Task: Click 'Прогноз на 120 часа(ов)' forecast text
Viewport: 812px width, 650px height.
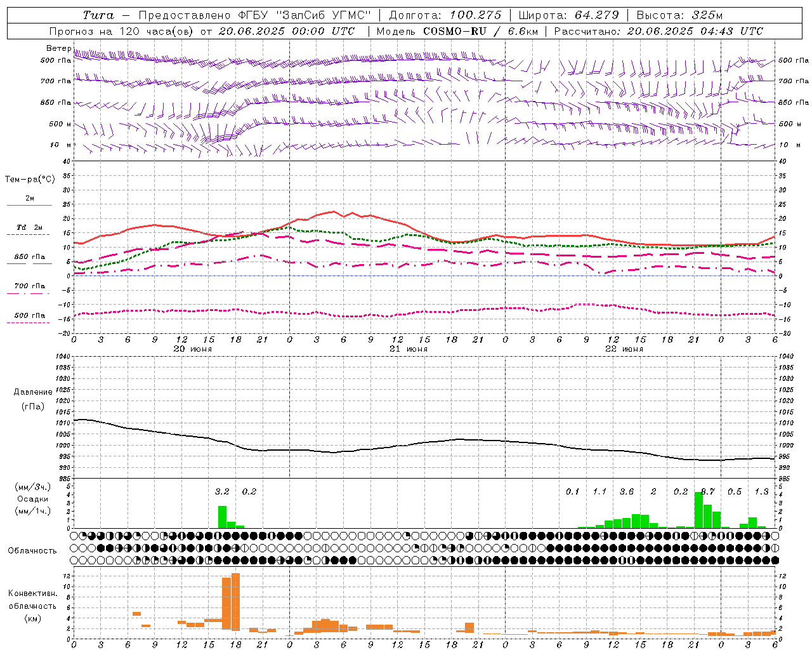Action: tap(122, 31)
